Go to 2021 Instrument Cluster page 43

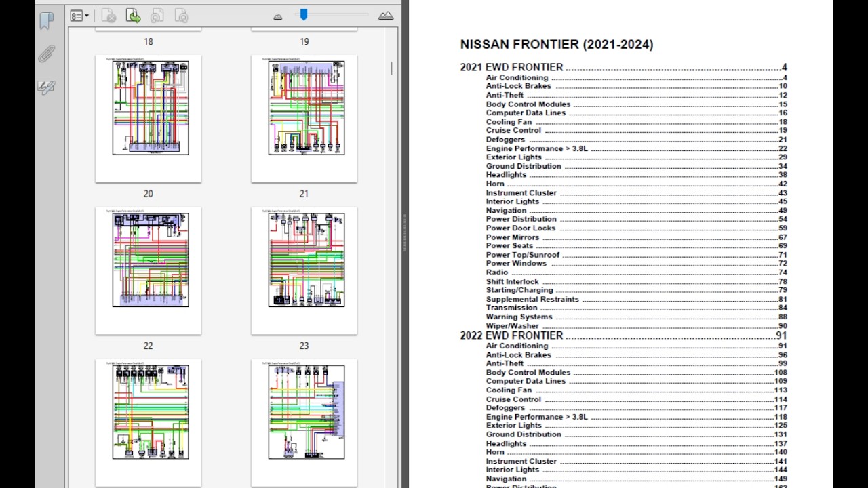tap(636, 193)
